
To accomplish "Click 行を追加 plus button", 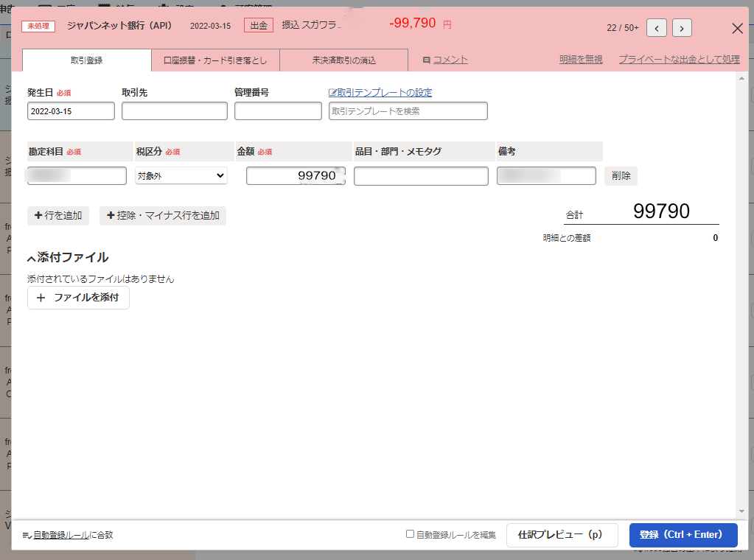I will coord(58,216).
